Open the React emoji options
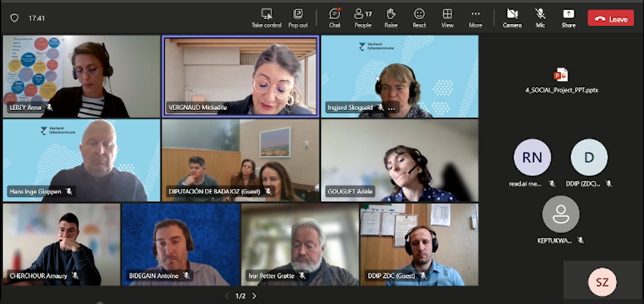The image size is (644, 304). [x=419, y=15]
